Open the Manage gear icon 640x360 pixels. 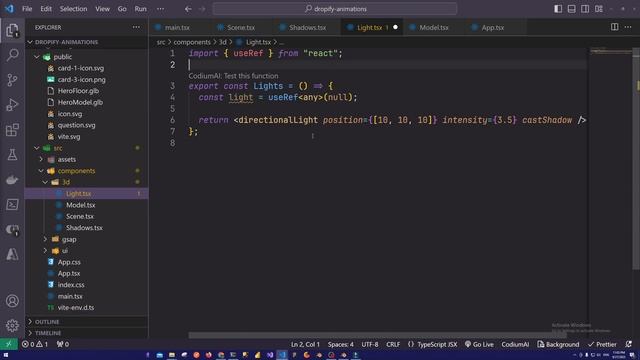point(12,325)
